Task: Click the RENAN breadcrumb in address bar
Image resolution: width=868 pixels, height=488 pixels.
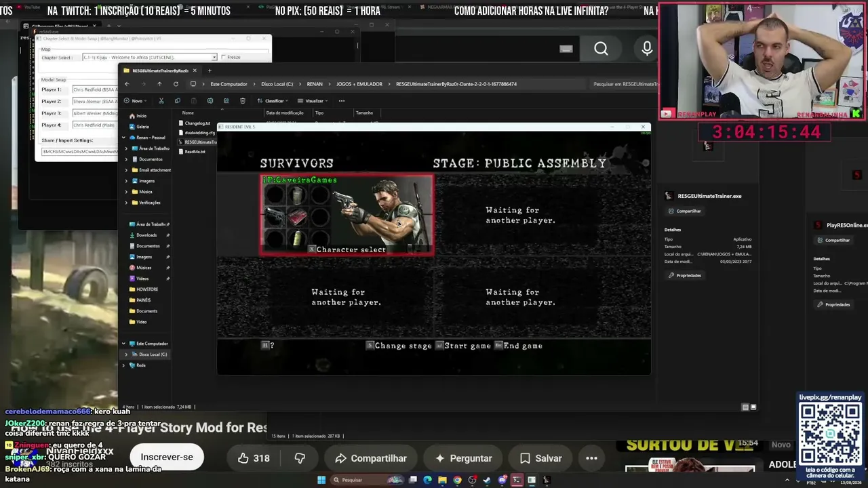Action: pos(315,84)
